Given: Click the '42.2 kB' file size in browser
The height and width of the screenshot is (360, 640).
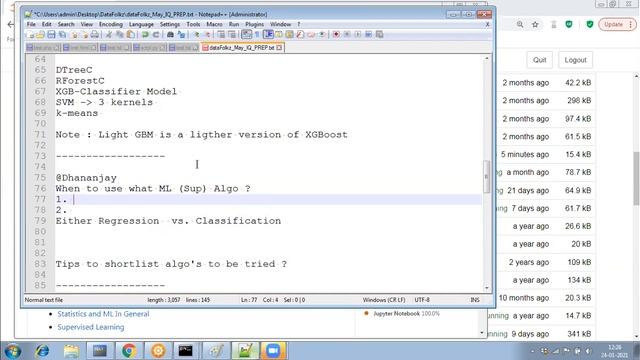Looking at the screenshot, I should coord(578,83).
